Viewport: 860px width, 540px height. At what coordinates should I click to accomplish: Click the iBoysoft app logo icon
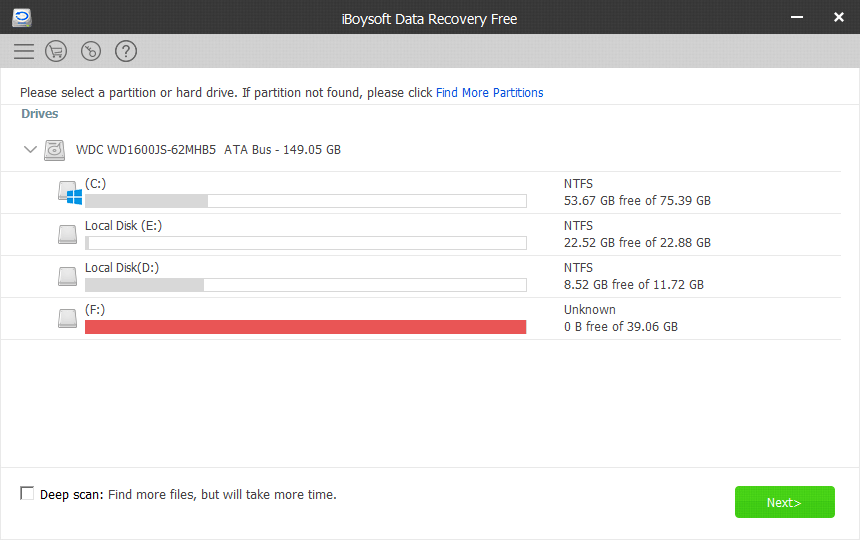tap(22, 18)
